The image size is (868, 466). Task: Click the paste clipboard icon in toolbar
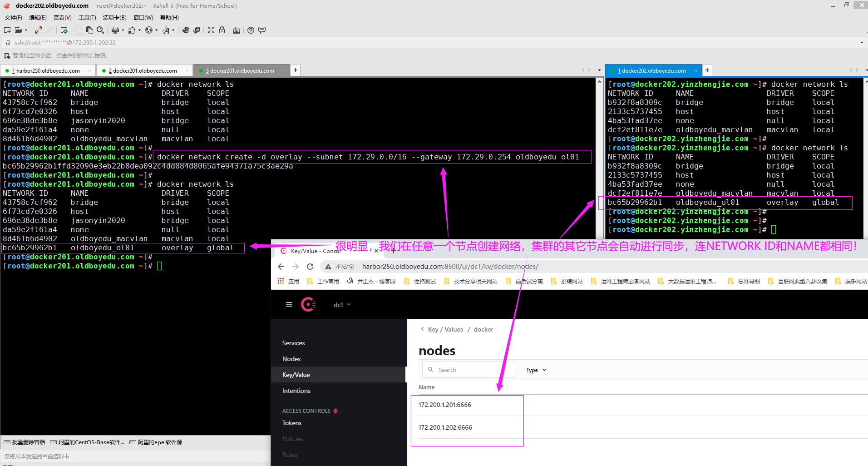point(89,30)
